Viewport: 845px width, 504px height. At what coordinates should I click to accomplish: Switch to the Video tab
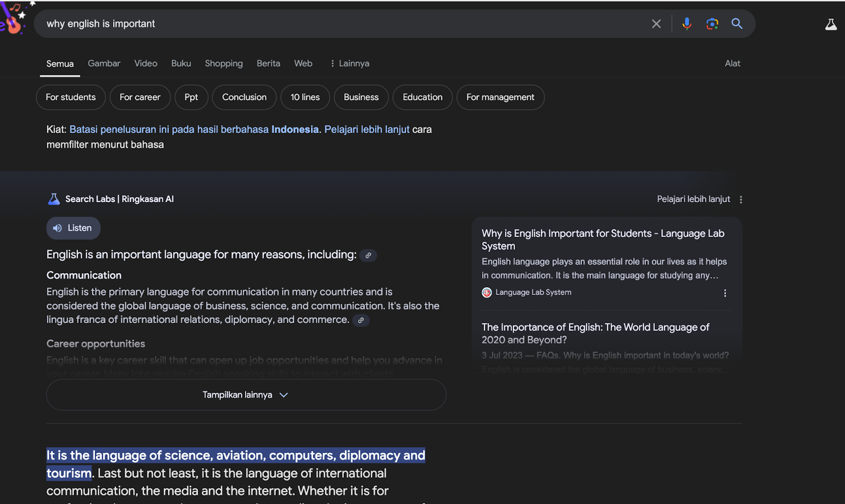pos(146,63)
